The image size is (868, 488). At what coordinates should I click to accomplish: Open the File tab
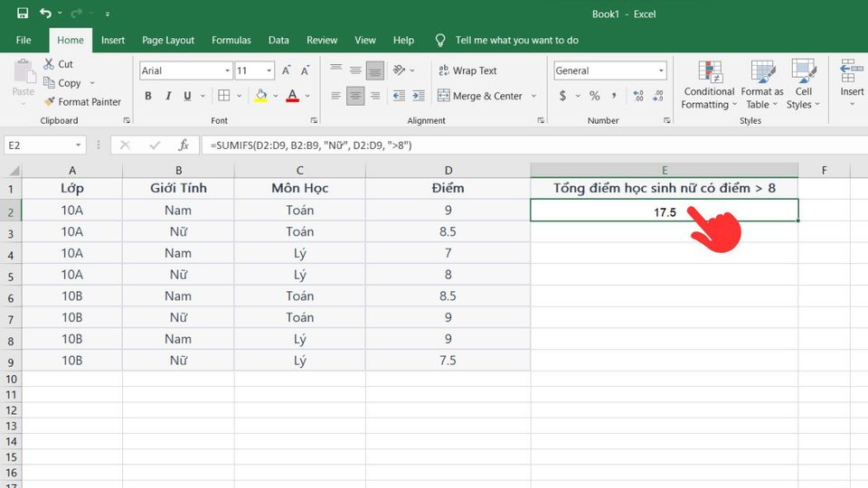coord(24,40)
